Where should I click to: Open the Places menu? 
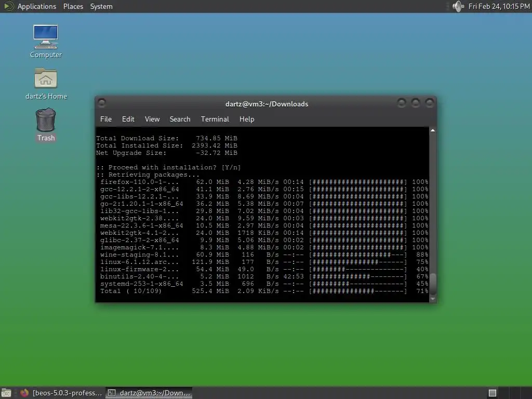pyautogui.click(x=73, y=6)
